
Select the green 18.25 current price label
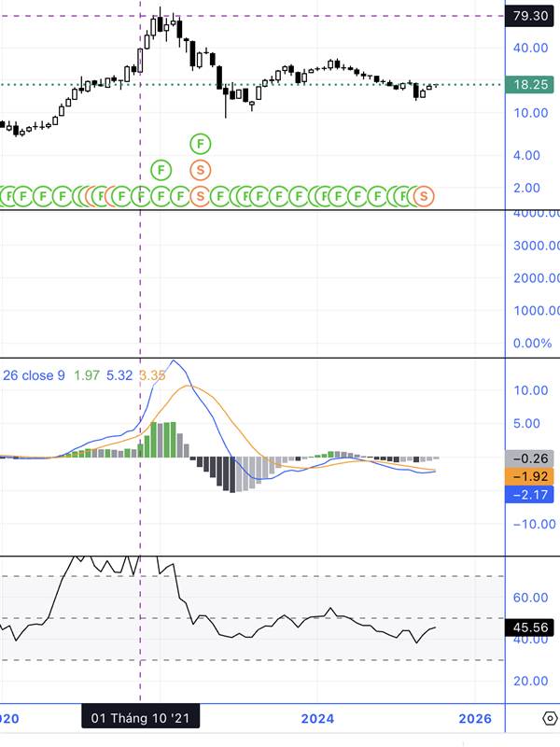530,84
